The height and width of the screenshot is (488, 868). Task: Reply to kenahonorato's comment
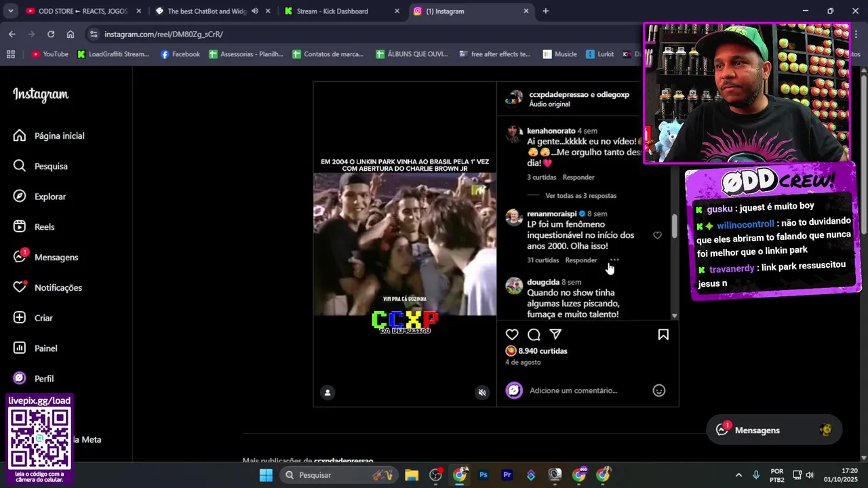pos(578,178)
